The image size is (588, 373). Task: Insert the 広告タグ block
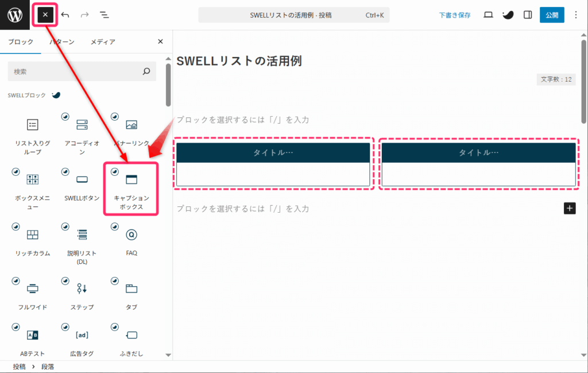pos(82,341)
